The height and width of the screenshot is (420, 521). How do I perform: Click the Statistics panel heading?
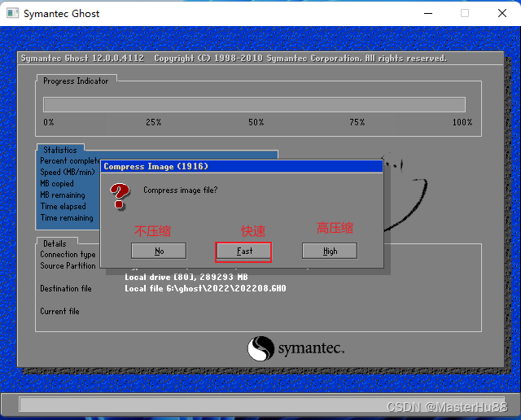coord(60,151)
